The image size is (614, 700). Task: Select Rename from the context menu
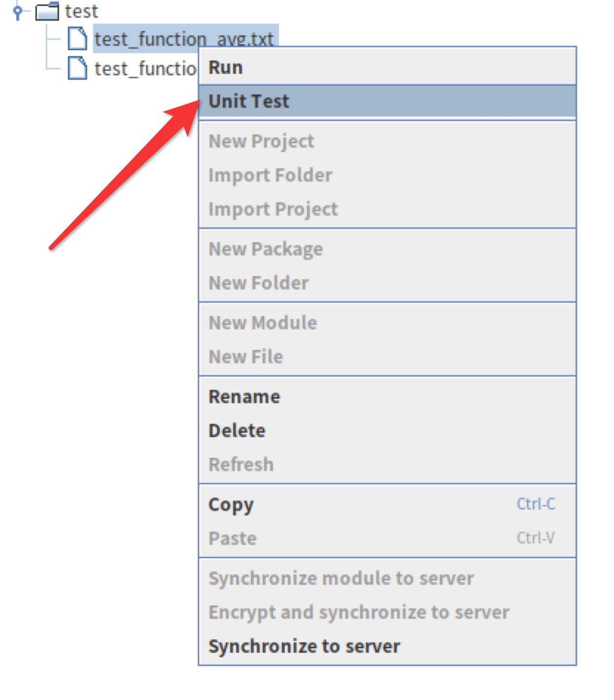click(x=244, y=397)
